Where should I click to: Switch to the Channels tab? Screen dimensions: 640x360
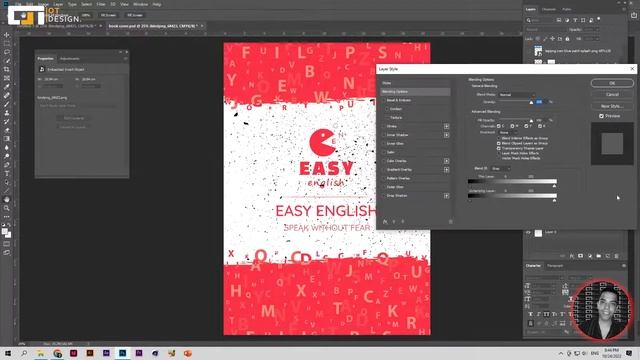point(549,9)
